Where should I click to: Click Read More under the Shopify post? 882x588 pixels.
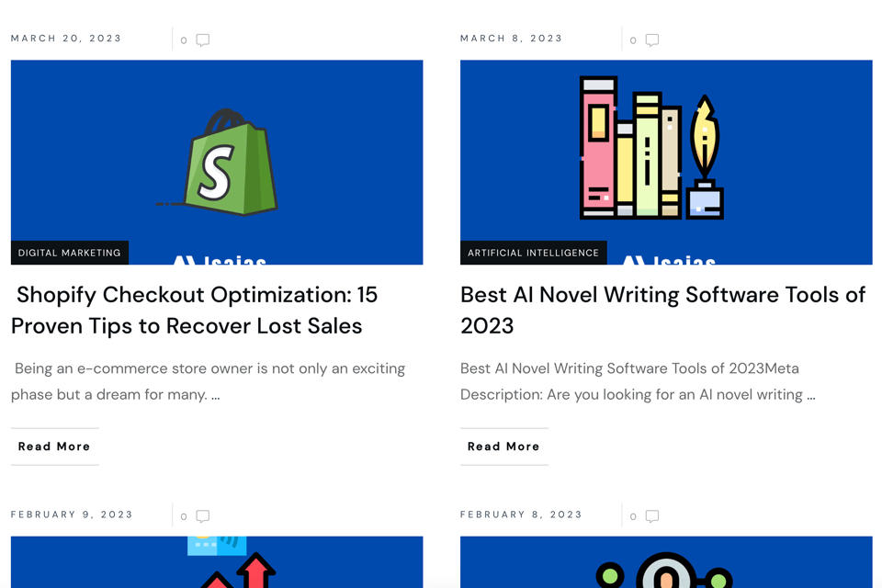(x=54, y=447)
